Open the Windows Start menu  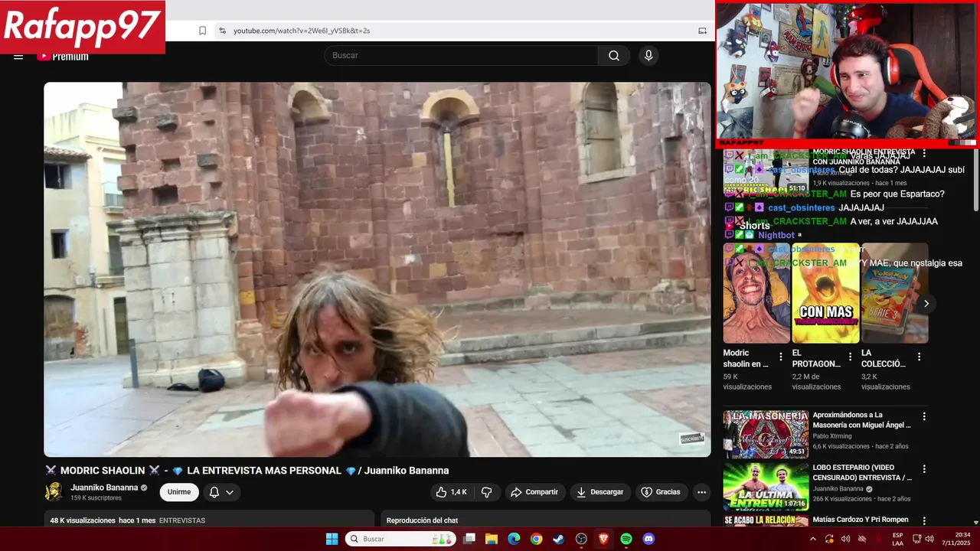pos(332,539)
